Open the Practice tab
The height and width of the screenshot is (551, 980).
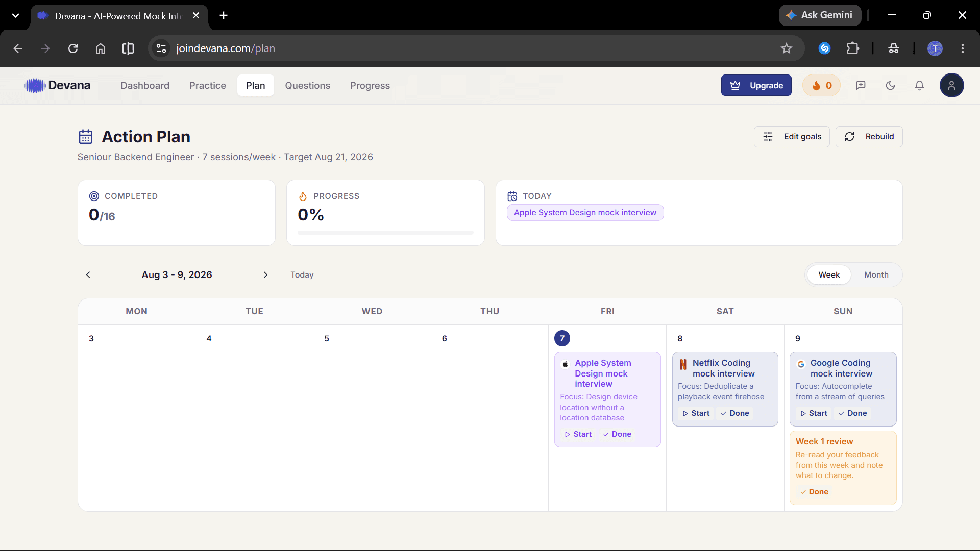tap(208, 85)
